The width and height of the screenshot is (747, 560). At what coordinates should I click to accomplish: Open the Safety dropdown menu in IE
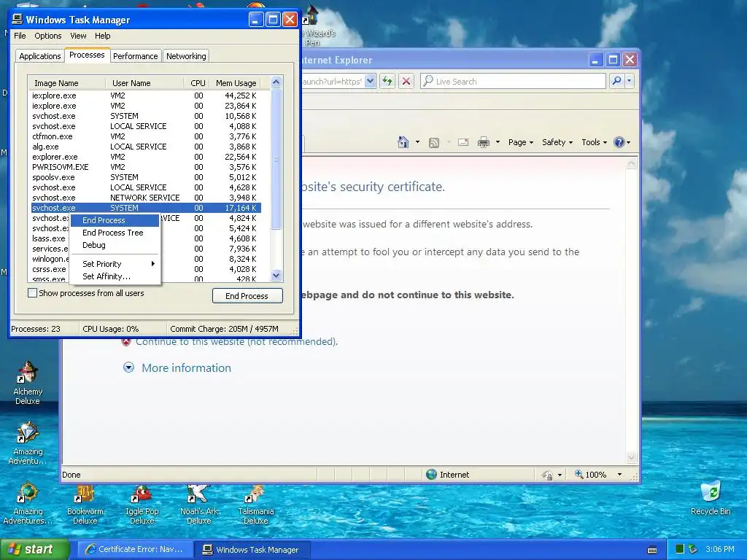point(557,142)
